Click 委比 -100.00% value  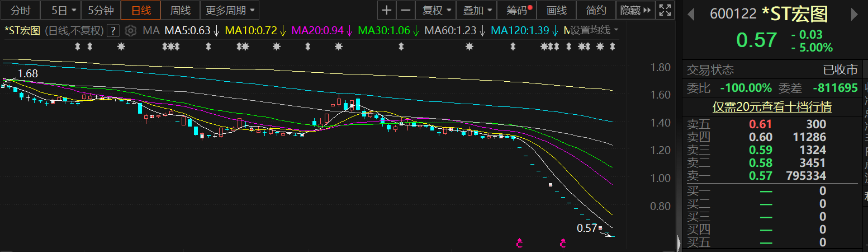pyautogui.click(x=746, y=88)
